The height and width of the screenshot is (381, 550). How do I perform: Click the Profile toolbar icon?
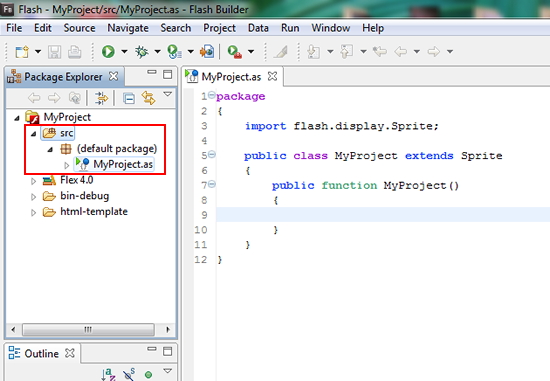click(174, 52)
